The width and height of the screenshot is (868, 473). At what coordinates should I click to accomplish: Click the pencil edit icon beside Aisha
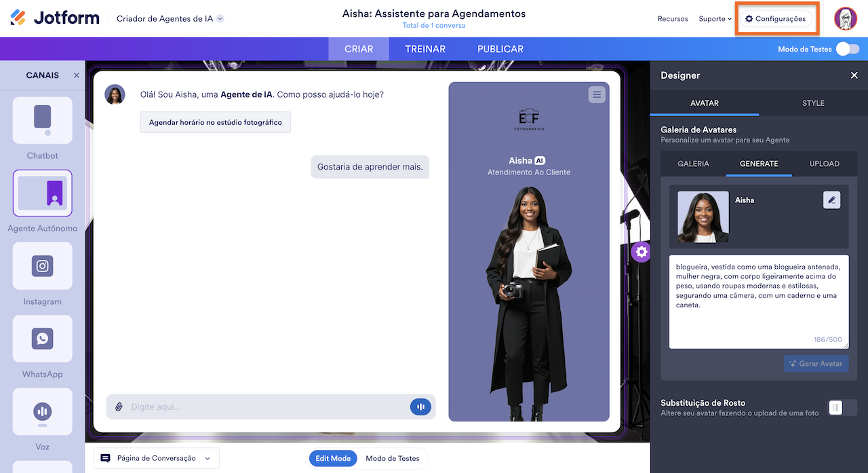(x=831, y=200)
